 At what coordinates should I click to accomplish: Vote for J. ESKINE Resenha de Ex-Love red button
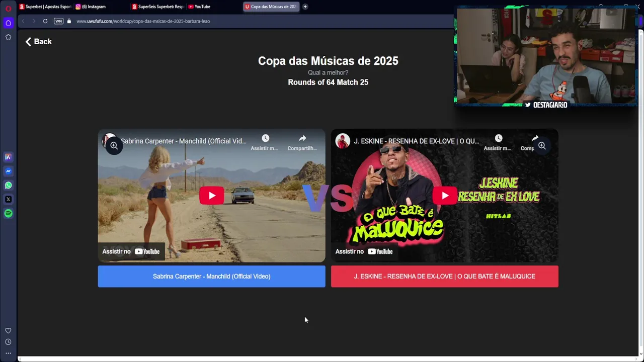pos(445,277)
